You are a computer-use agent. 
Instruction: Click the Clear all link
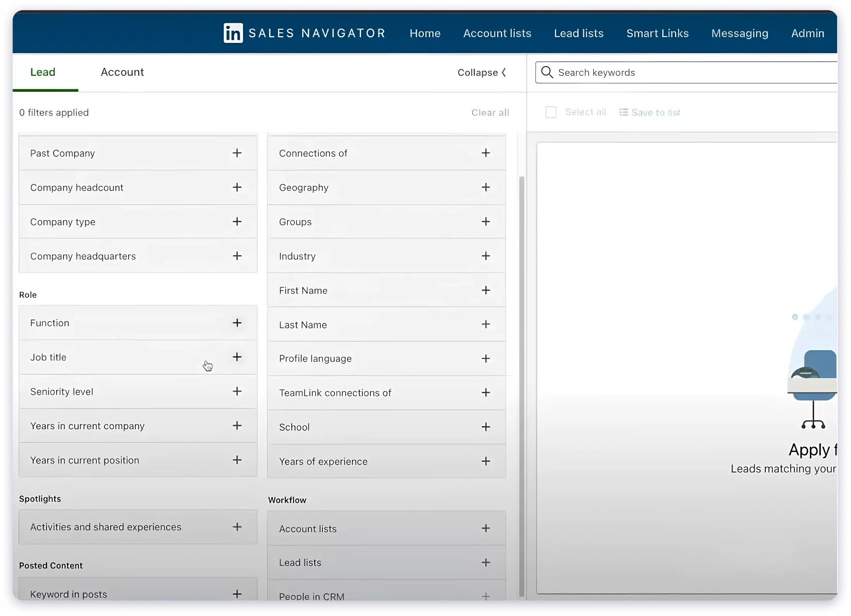(489, 112)
